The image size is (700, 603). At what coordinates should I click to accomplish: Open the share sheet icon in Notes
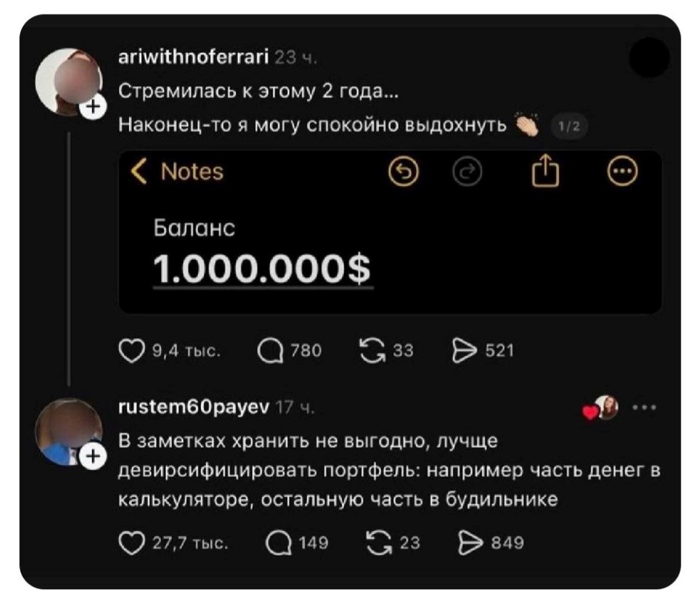point(545,169)
